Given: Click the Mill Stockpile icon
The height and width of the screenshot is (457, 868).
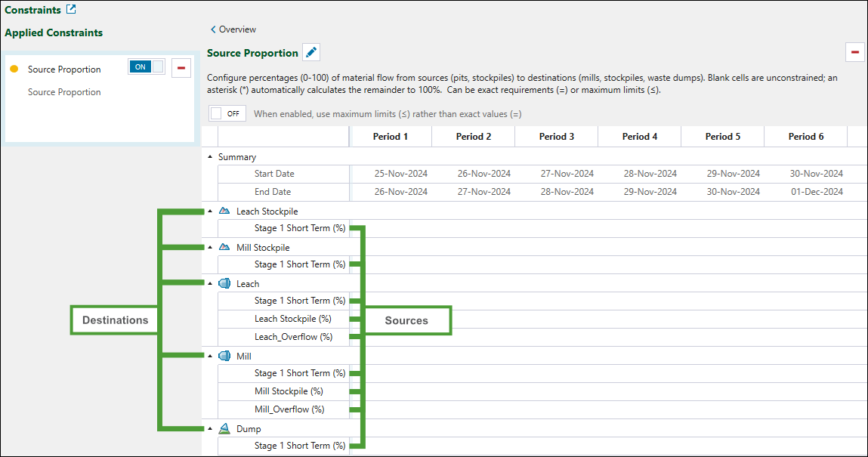Looking at the screenshot, I should [224, 248].
